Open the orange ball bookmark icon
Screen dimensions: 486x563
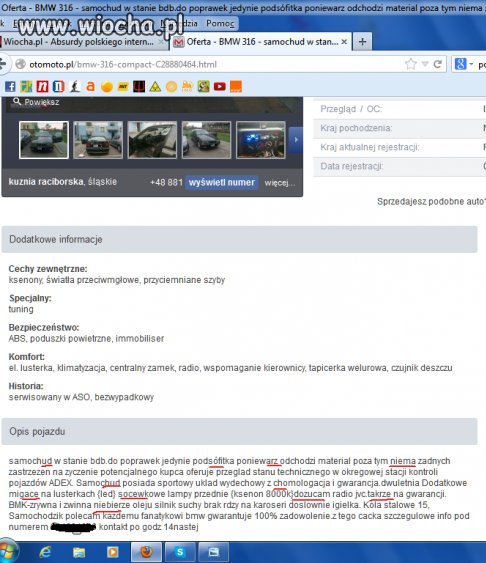point(107,87)
